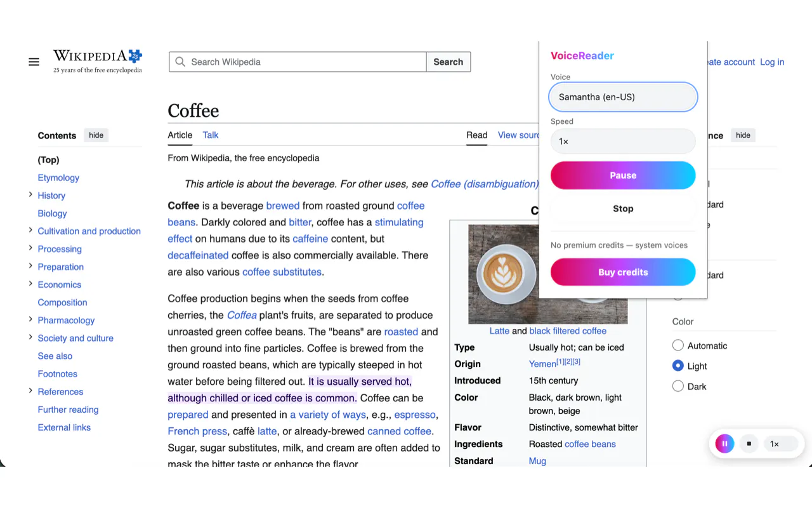Open the Wikipedia main menu hamburger icon

[x=34, y=62]
